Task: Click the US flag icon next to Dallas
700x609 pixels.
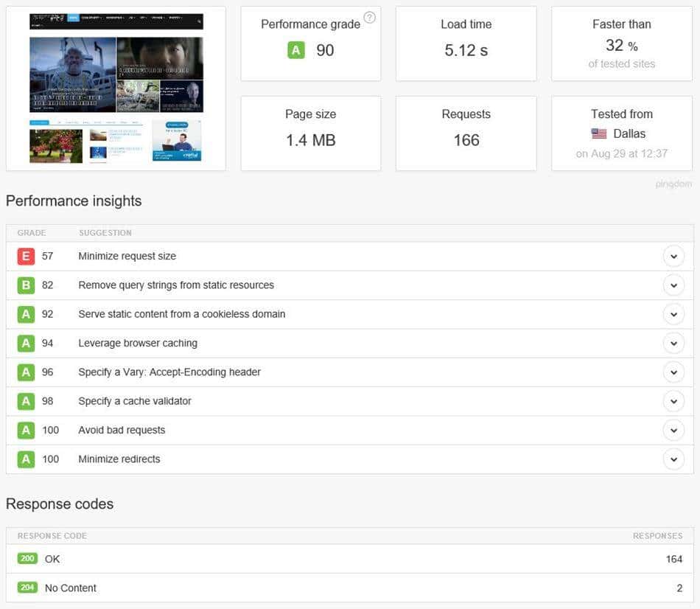Action: click(599, 133)
